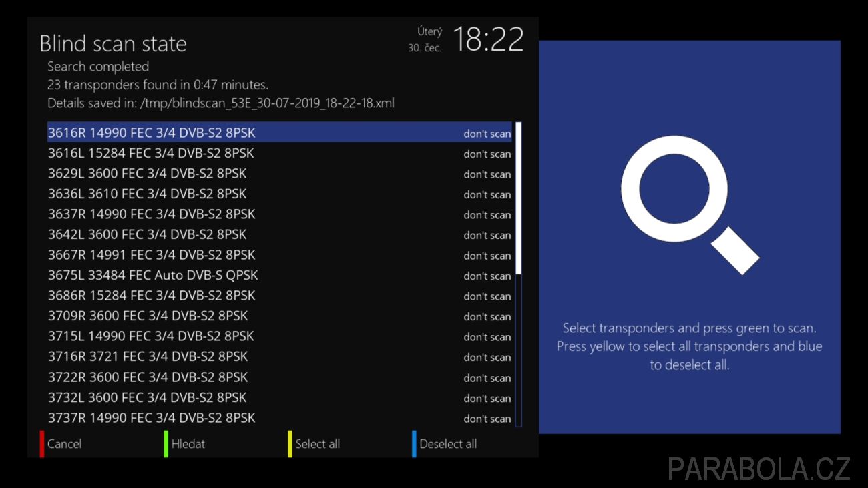868x488 pixels.
Task: Toggle "don't scan" for 3686R 15284
Action: (487, 296)
